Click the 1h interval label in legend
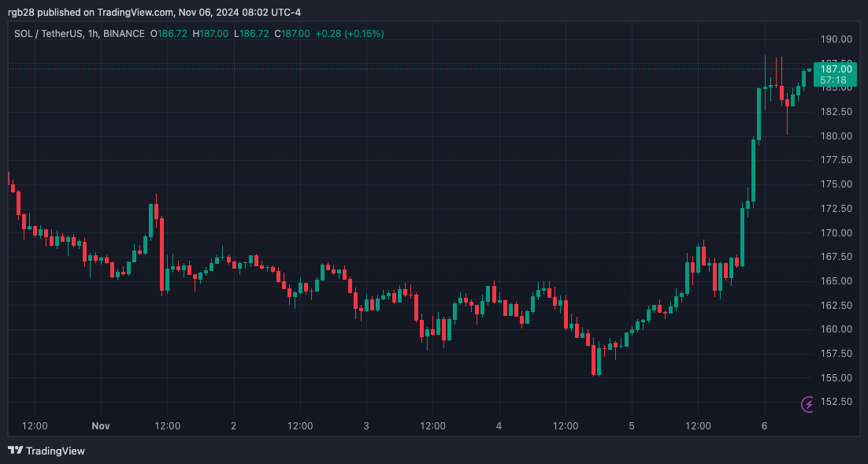 [93, 34]
